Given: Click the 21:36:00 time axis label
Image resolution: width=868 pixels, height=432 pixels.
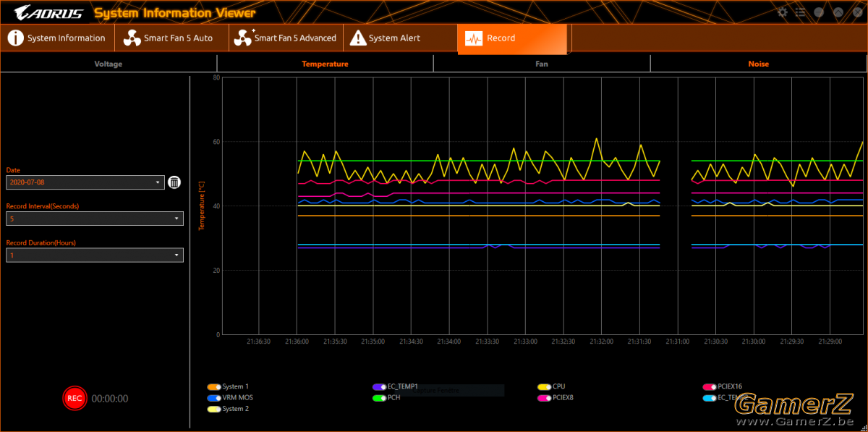Looking at the screenshot, I should pyautogui.click(x=297, y=341).
